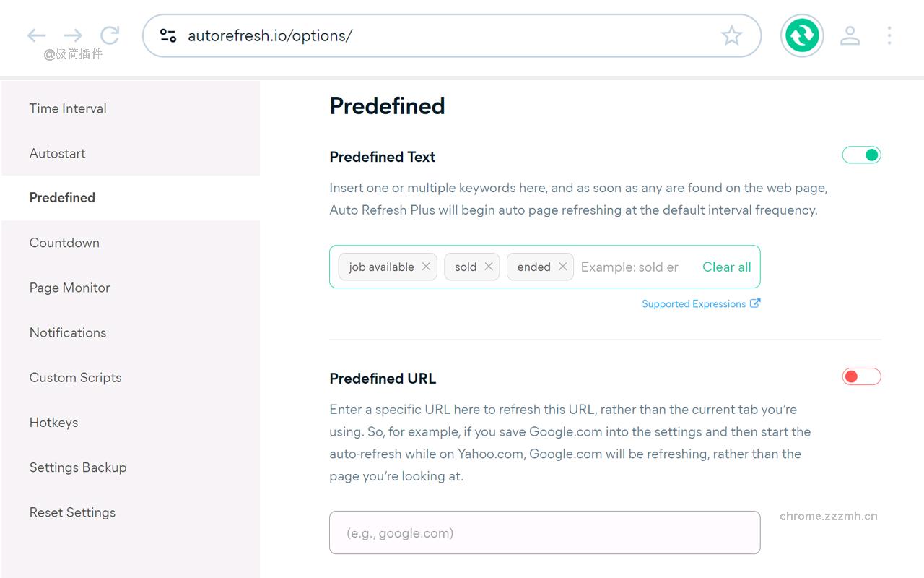Open the three-dot browser menu
This screenshot has height=578, width=924.
tap(889, 35)
